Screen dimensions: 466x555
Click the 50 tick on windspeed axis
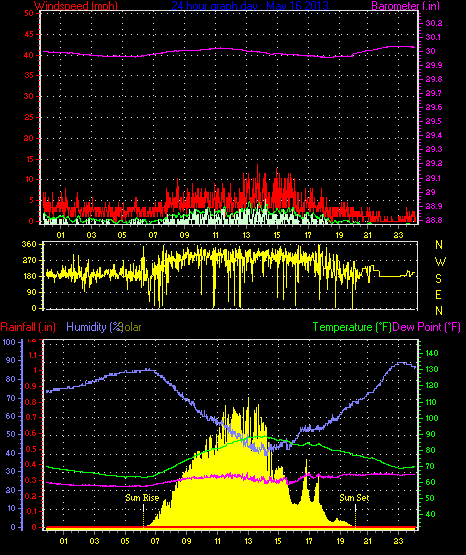[29, 13]
